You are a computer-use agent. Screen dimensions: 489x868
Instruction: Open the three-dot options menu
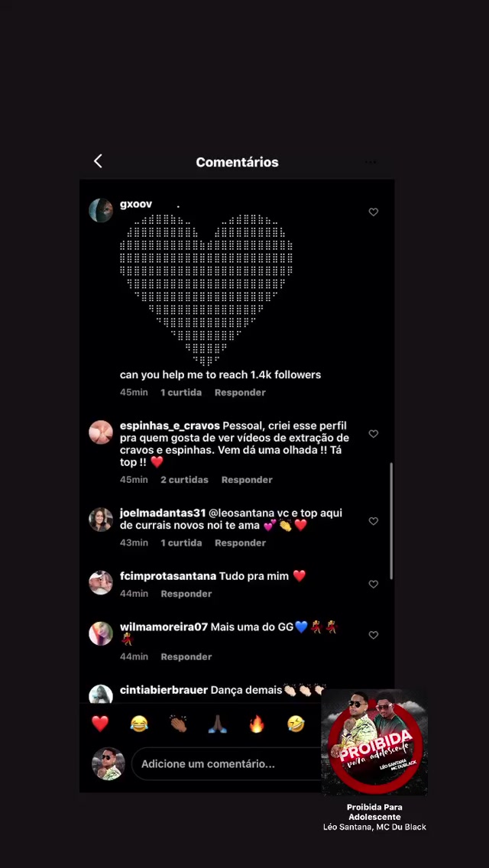371,162
